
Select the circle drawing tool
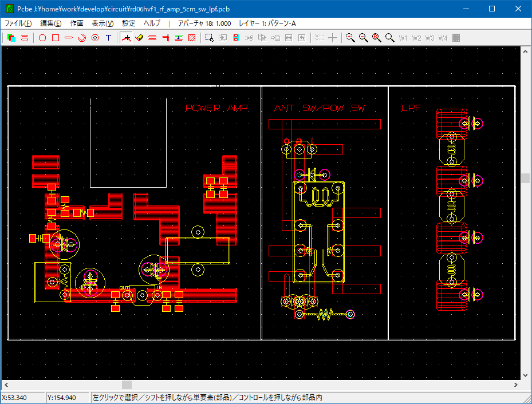click(42, 38)
